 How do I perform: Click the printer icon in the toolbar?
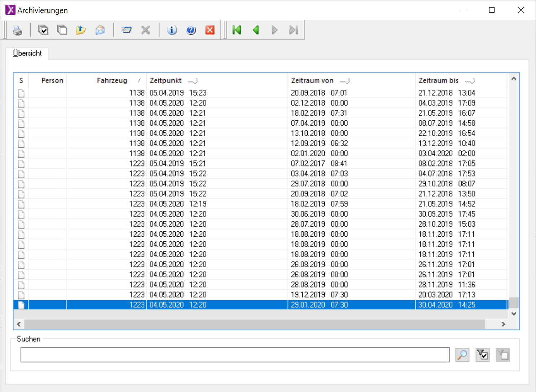(17, 30)
